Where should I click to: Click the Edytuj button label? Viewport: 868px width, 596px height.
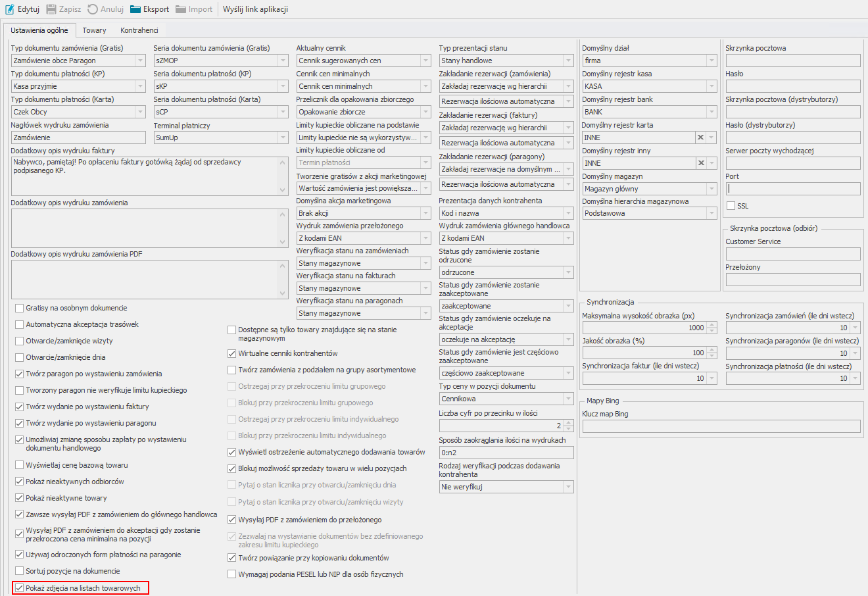[x=28, y=9]
